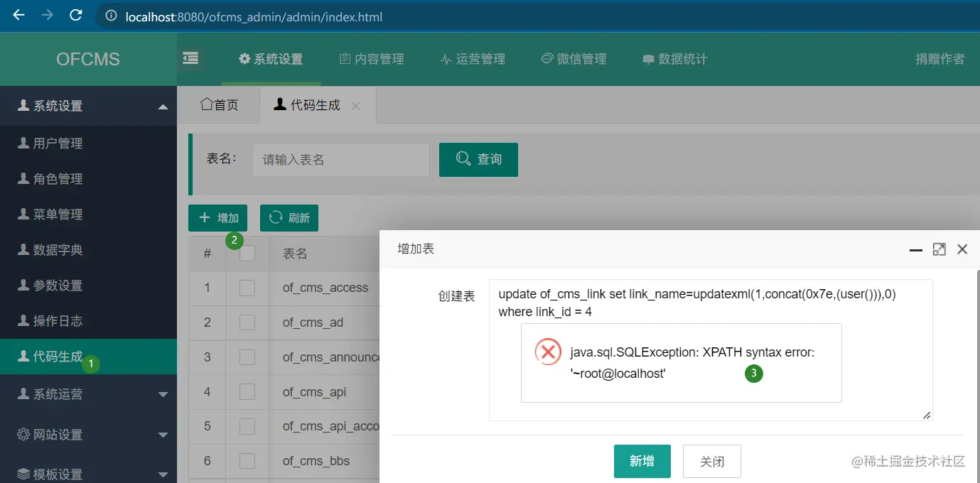
Task: Click the 查询 search button
Action: [478, 160]
